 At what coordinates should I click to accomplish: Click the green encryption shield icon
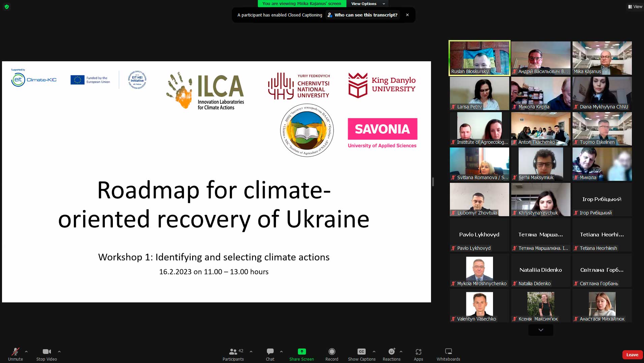pos(7,6)
